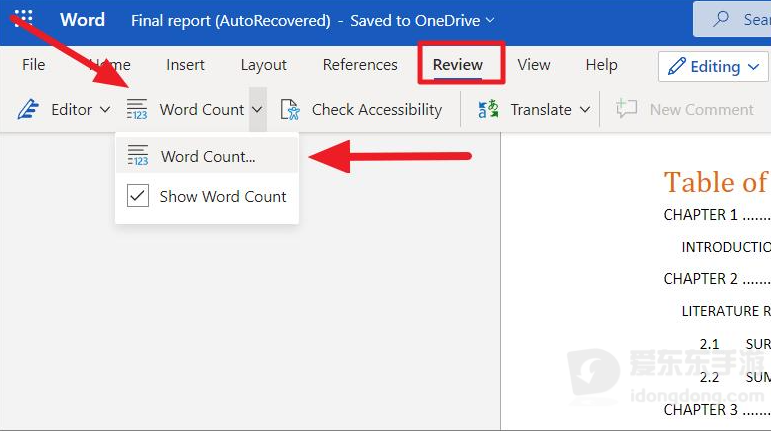Image resolution: width=771 pixels, height=431 pixels.
Task: Click the Check Accessibility button label
Action: pos(377,109)
